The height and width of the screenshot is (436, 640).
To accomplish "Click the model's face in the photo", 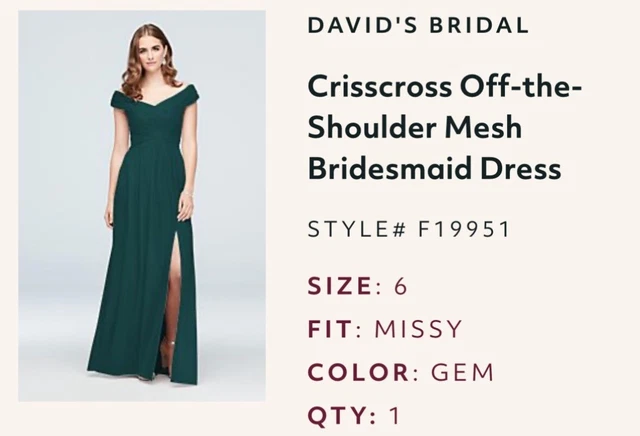I will 152,54.
